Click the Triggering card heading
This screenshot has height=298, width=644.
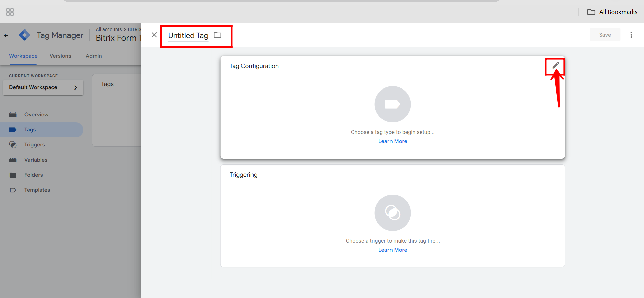click(243, 175)
